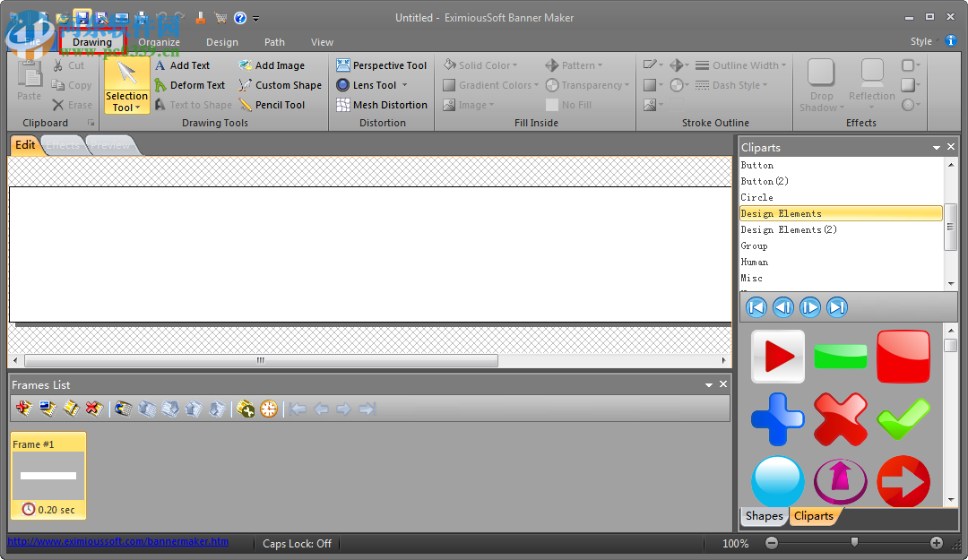Collapse the Cliparts panel
This screenshot has width=968, height=560.
[x=935, y=147]
